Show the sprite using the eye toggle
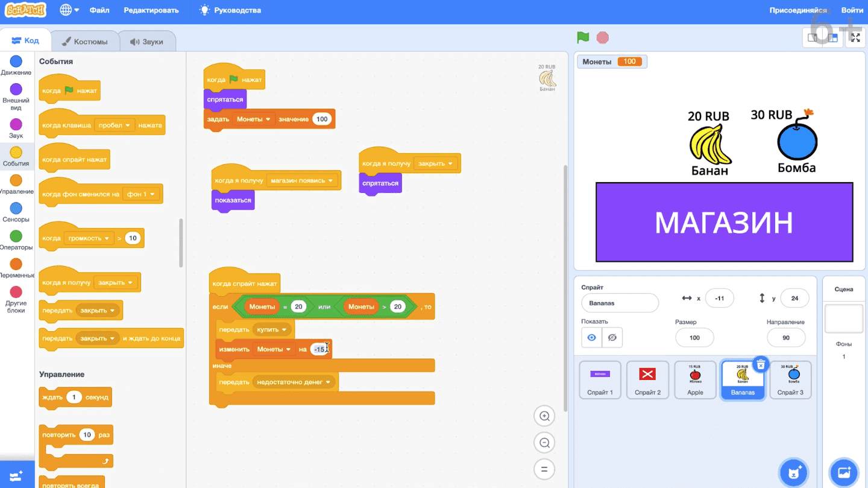 591,338
